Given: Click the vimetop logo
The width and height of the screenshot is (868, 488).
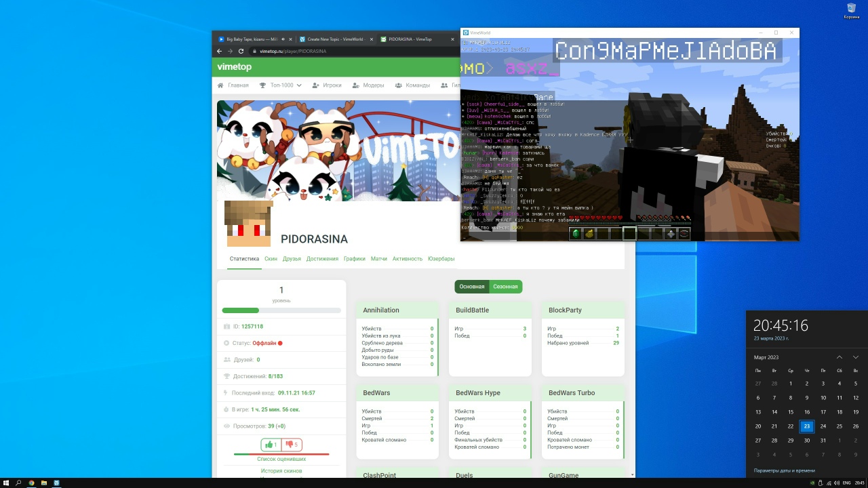Looking at the screenshot, I should pyautogui.click(x=234, y=67).
